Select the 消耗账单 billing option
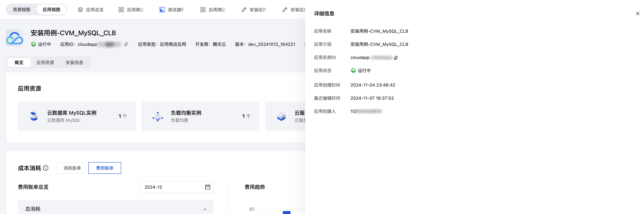This screenshot has width=644, height=214. pos(72,168)
